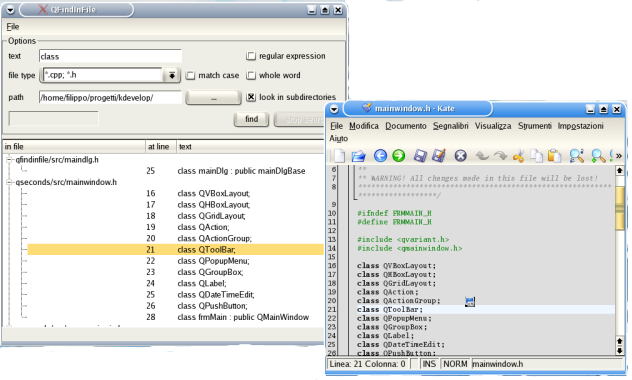Open the Visualizza menu
Screen dimensions: 632x380
[493, 126]
